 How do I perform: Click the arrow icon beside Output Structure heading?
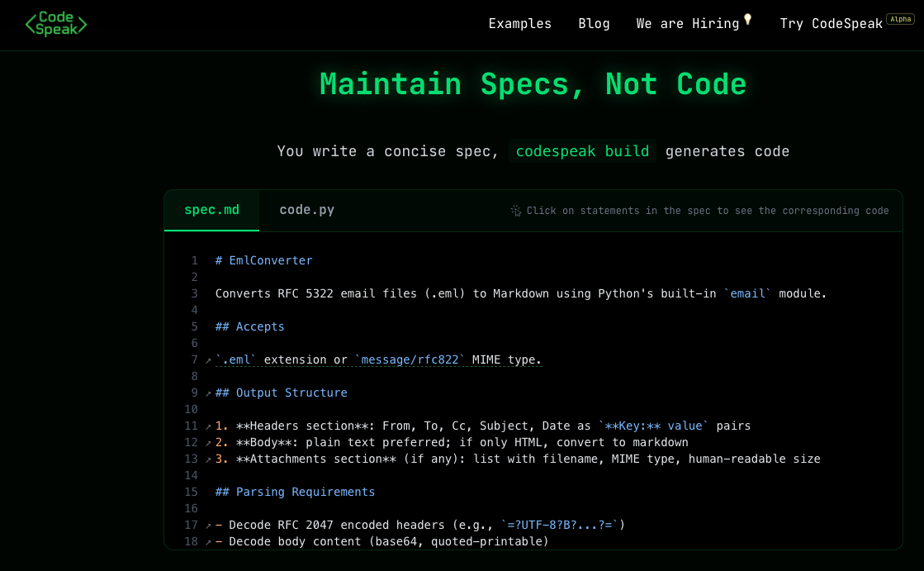pyautogui.click(x=208, y=393)
